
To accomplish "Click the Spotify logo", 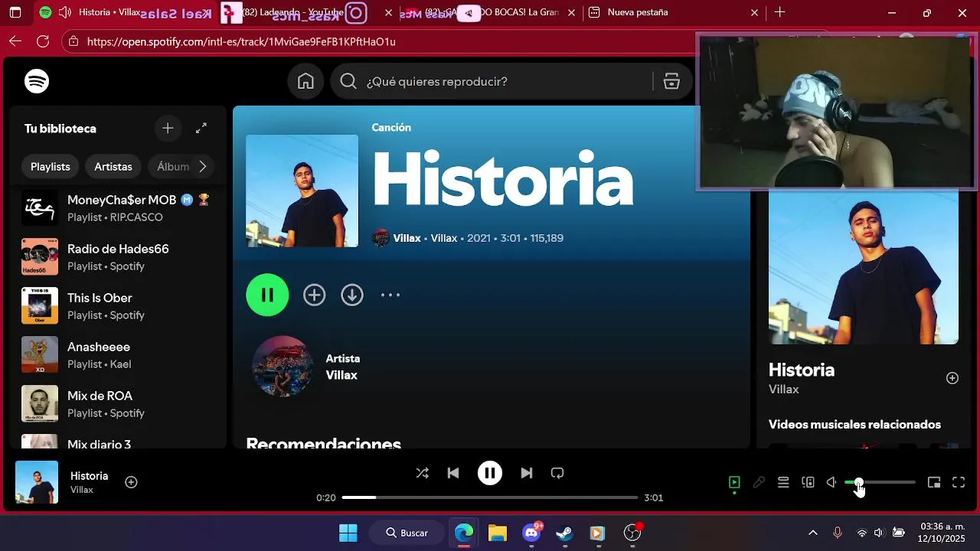I will coord(37,81).
